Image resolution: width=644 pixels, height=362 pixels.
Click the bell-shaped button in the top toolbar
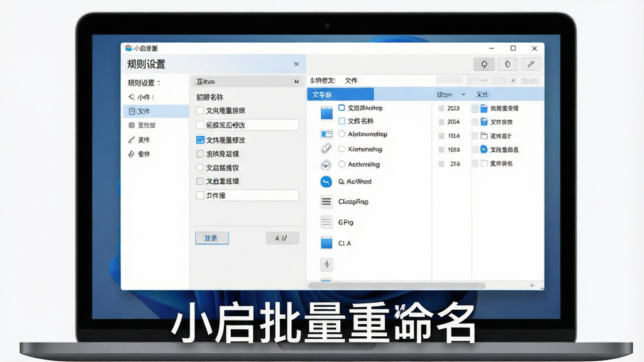484,64
